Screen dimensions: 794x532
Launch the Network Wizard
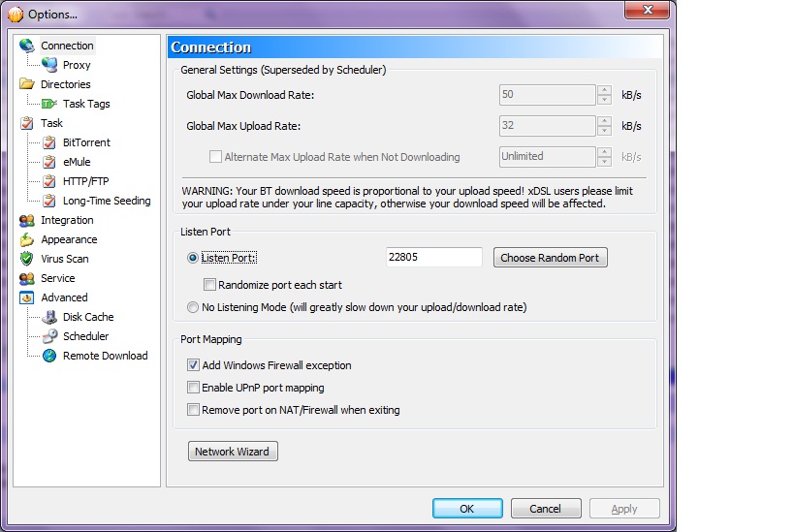pyautogui.click(x=233, y=452)
